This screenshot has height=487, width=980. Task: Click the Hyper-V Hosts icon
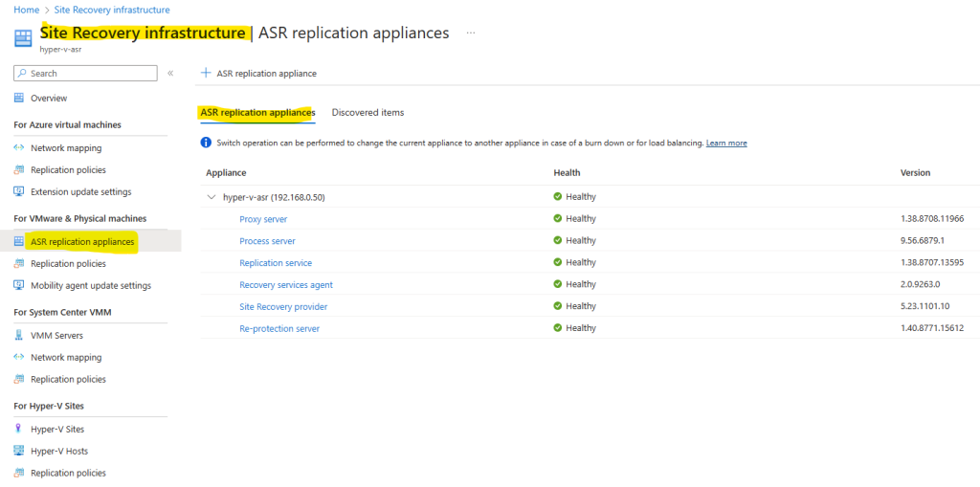(19, 452)
